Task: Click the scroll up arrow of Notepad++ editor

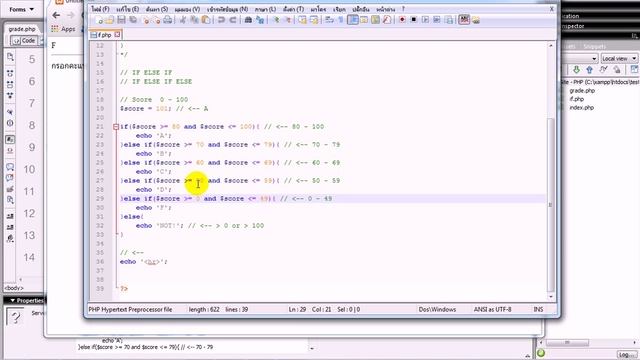Action: pyautogui.click(x=551, y=46)
